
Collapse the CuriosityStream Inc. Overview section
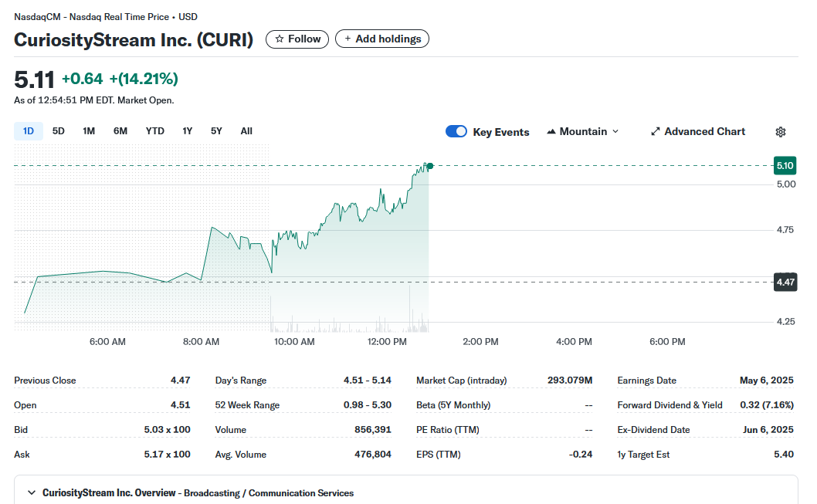pyautogui.click(x=32, y=492)
